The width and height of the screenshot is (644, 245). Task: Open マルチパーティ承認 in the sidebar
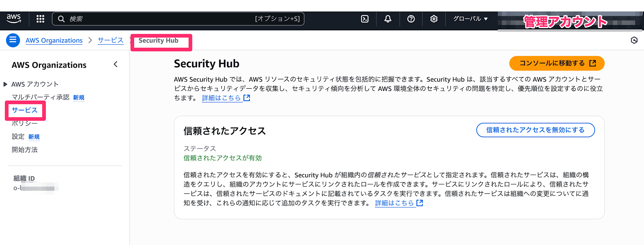(41, 97)
